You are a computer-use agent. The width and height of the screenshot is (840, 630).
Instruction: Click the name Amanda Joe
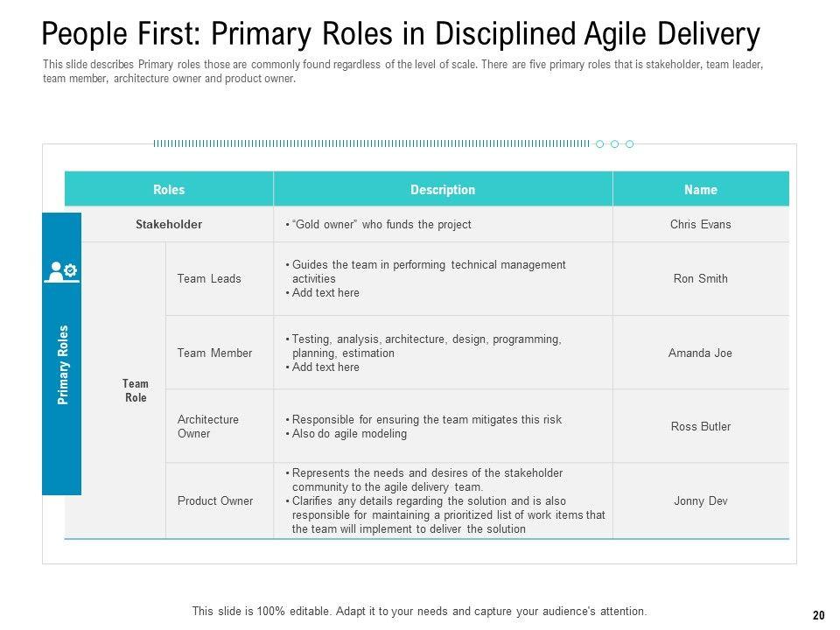[700, 353]
